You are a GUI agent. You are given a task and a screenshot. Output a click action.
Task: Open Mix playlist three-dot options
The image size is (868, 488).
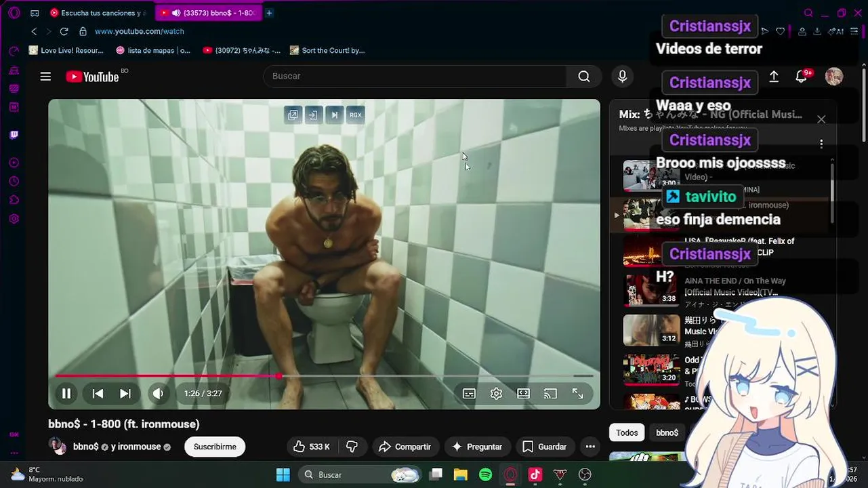pyautogui.click(x=821, y=144)
